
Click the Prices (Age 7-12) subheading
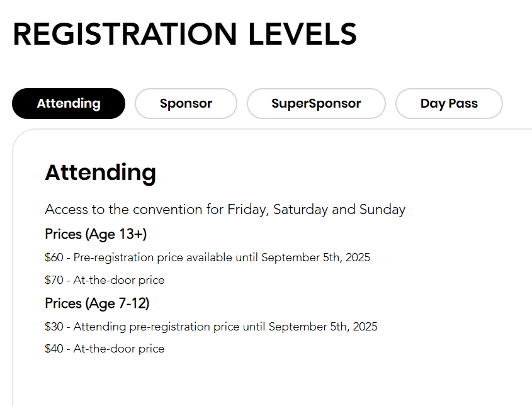coord(97,303)
